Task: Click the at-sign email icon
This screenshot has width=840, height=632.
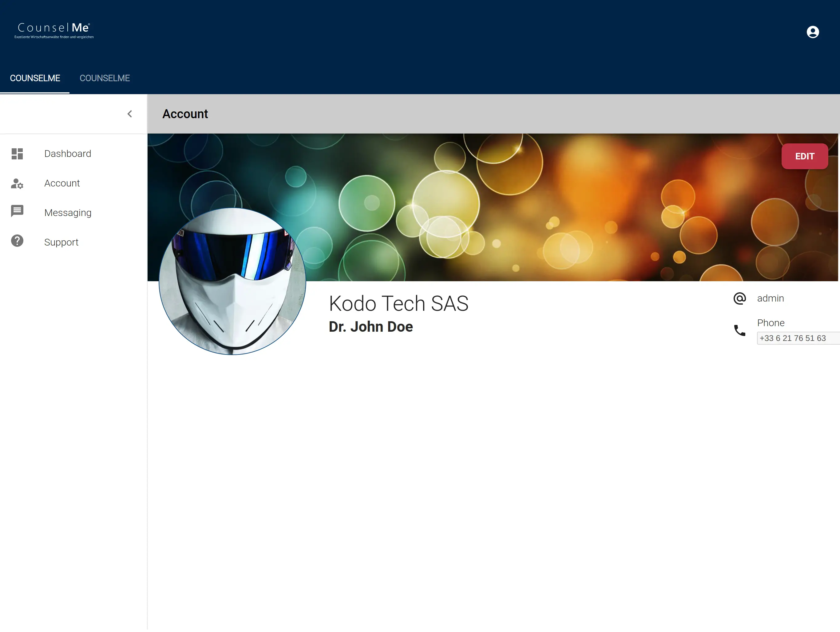Action: [740, 299]
